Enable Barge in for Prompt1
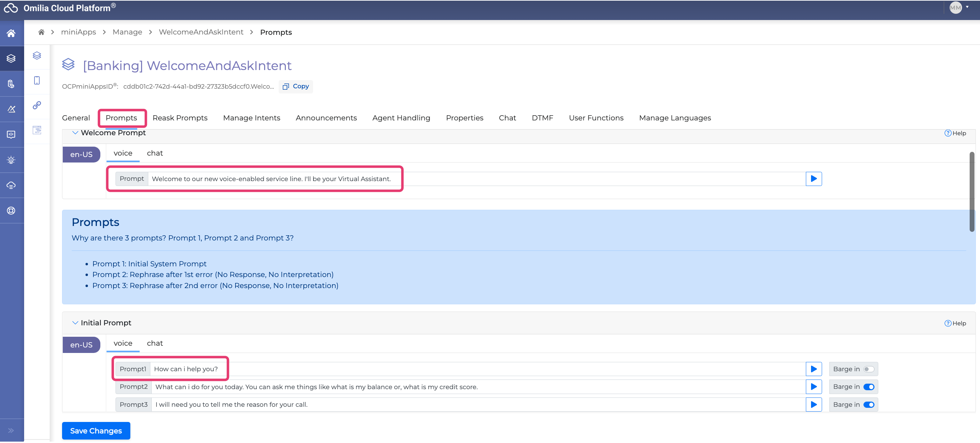Screen dimensions: 980x443 click(869, 369)
